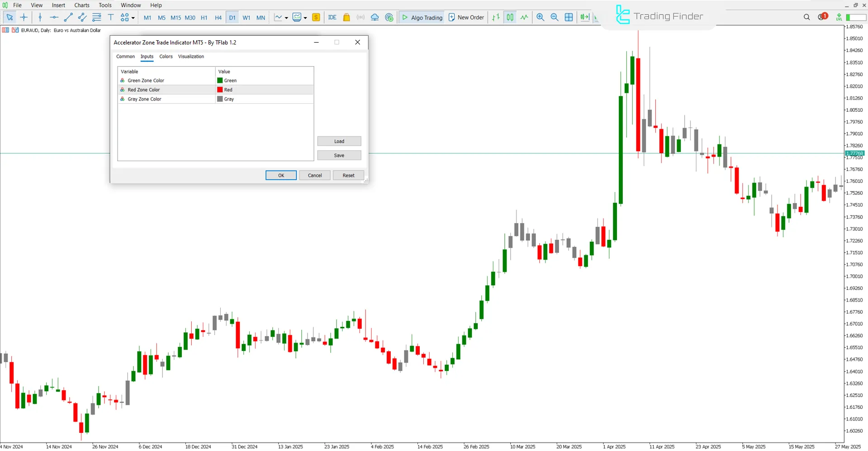
Task: Click the Red Zone Color swatch
Action: click(220, 90)
